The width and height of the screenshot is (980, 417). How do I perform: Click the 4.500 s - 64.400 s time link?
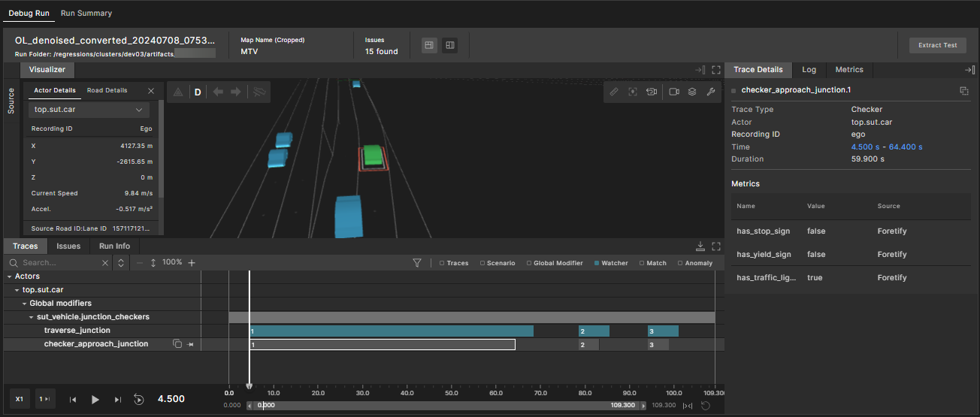pyautogui.click(x=886, y=147)
